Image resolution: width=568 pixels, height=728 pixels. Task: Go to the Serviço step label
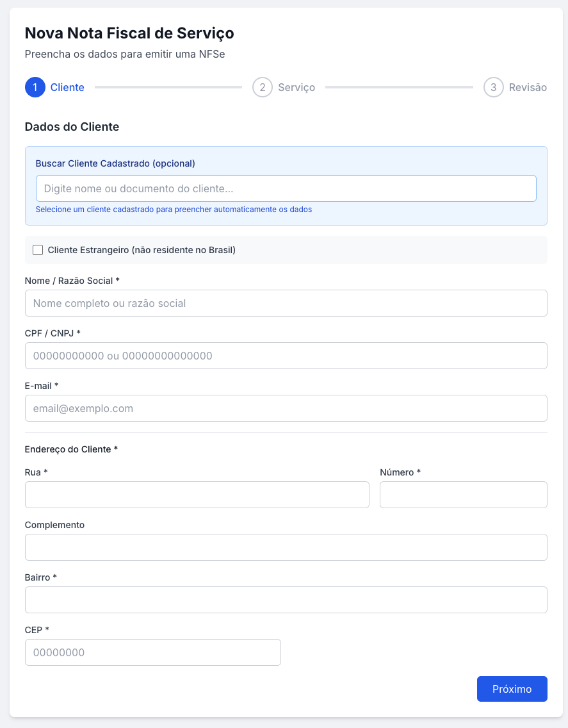pos(296,87)
